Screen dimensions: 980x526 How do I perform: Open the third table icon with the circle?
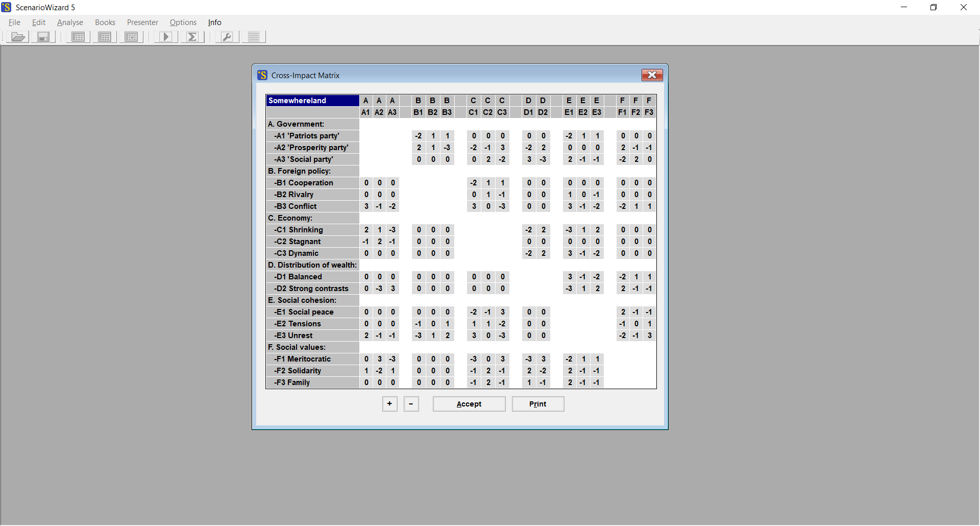(x=131, y=37)
